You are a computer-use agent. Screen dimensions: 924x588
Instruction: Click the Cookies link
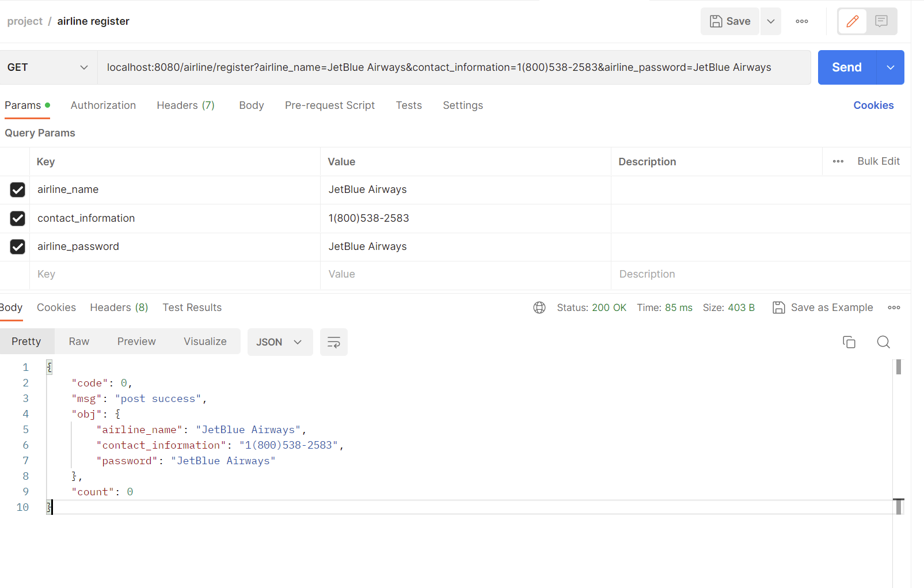tap(873, 105)
